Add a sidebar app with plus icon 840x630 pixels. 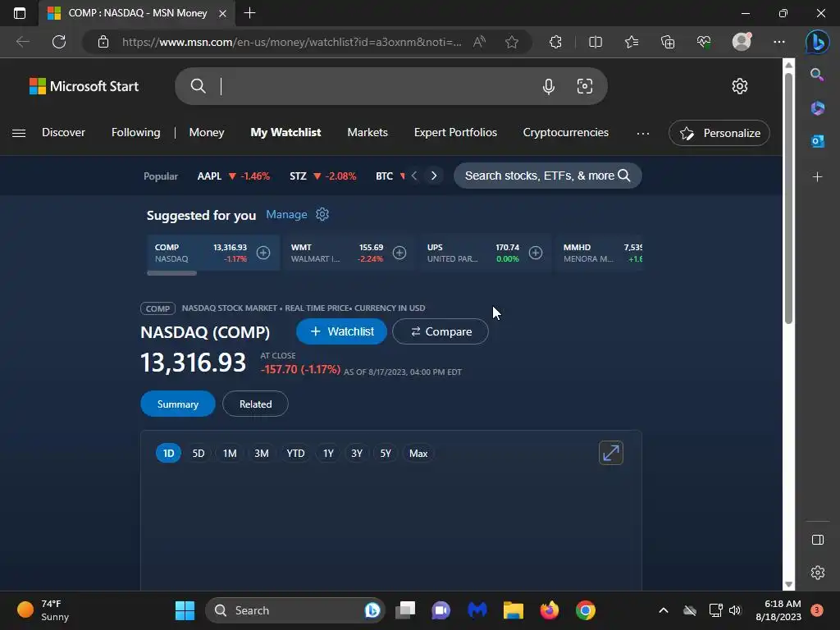point(818,176)
